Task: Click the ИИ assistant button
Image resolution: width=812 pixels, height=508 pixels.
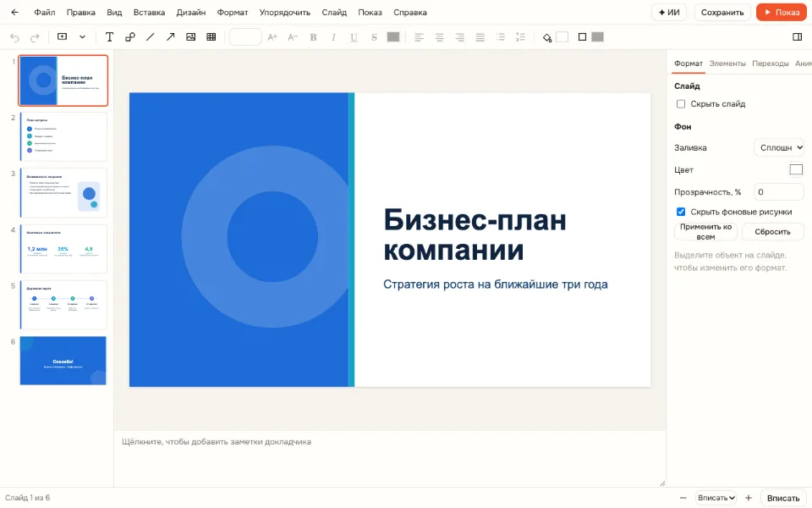Action: (x=669, y=13)
